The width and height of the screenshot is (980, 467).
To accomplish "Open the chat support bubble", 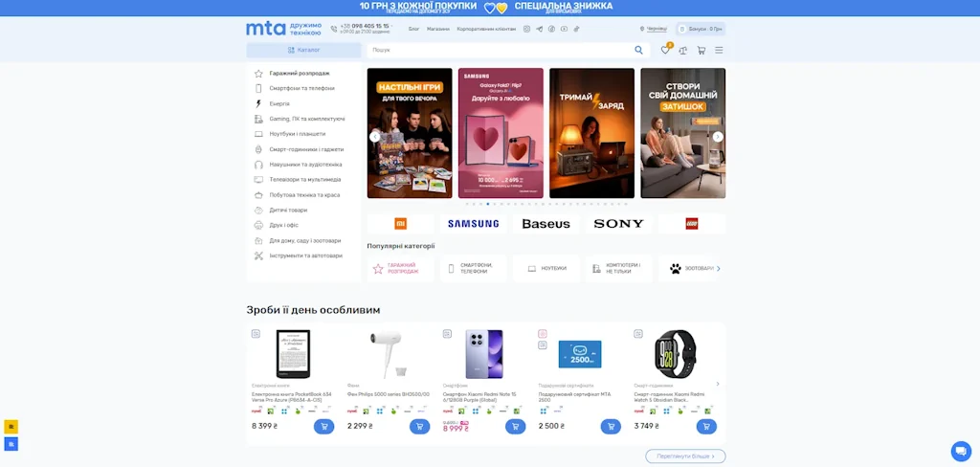I will tap(960, 451).
